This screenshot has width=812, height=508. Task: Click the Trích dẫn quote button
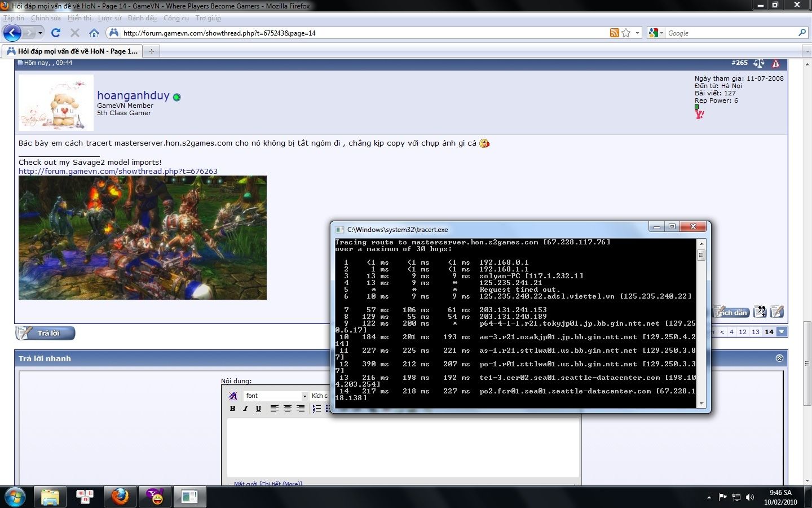(731, 312)
